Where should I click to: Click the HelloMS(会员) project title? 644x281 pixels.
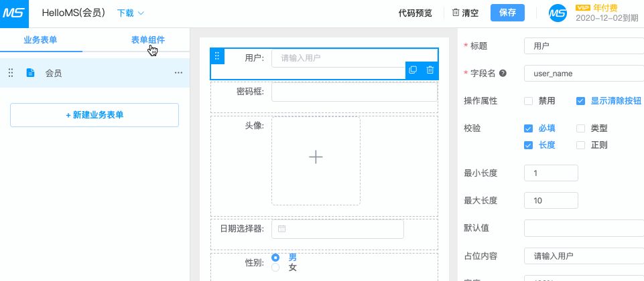[74, 13]
